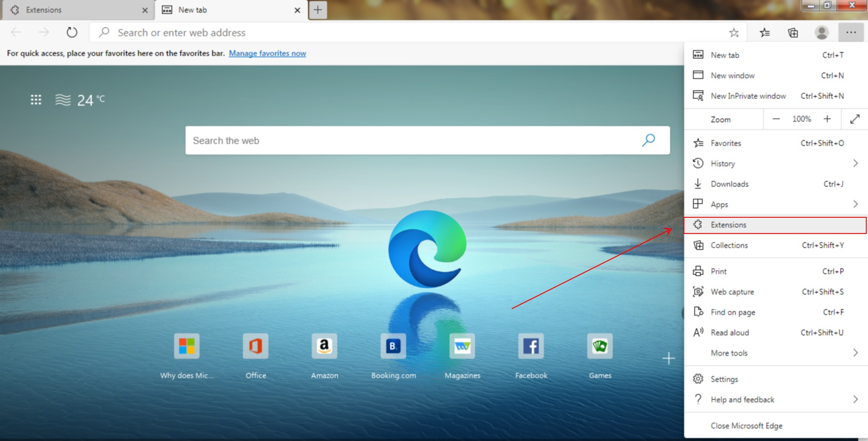This screenshot has width=868, height=441.
Task: Expand the More tools submenu
Action: tap(855, 353)
